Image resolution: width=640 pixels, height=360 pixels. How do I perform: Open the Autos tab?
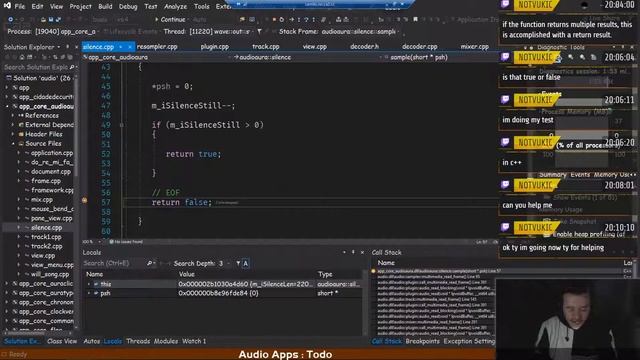click(x=91, y=341)
